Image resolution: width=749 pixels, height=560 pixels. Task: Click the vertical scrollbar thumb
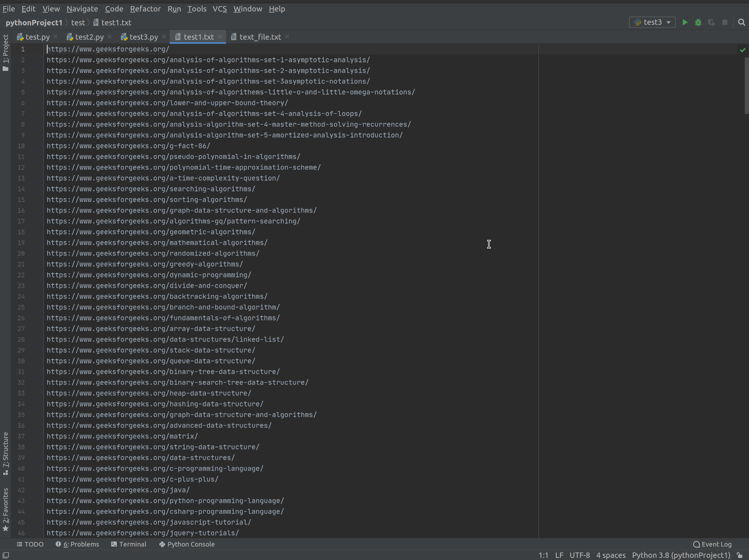click(x=747, y=85)
